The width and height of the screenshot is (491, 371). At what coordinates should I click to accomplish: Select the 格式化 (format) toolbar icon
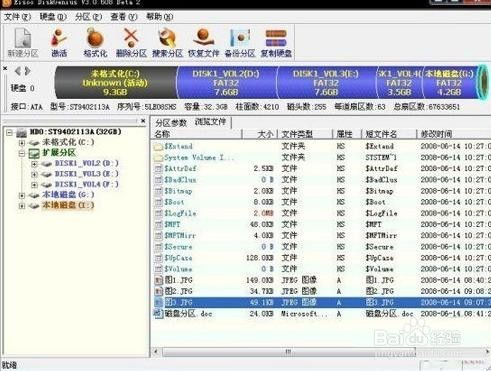click(95, 42)
